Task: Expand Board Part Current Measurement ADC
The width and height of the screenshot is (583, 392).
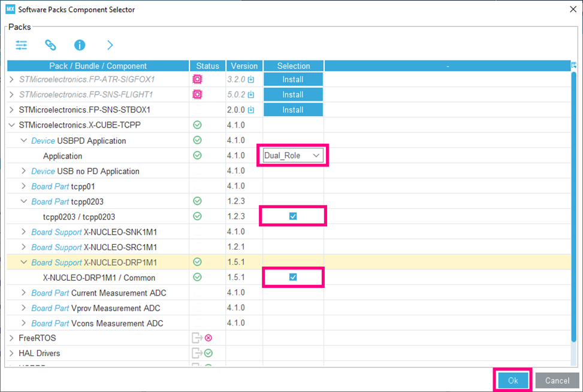Action: click(24, 293)
